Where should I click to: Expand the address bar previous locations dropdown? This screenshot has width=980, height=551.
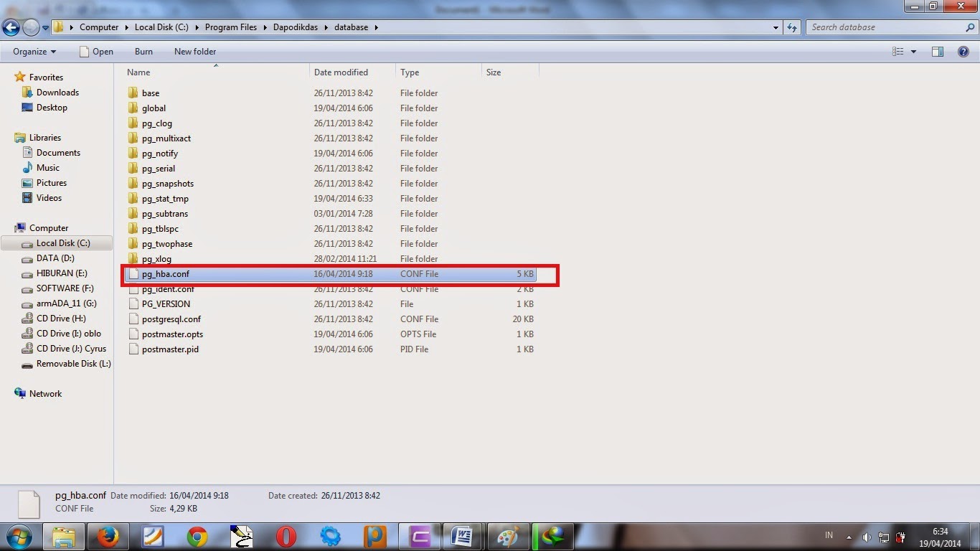coord(776,28)
